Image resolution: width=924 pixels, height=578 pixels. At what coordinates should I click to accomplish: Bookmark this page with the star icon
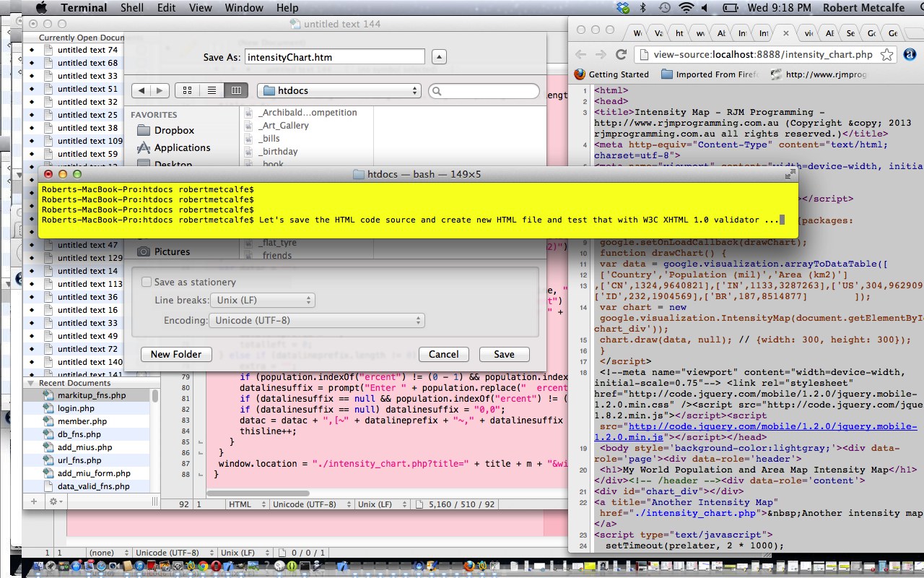(x=887, y=54)
